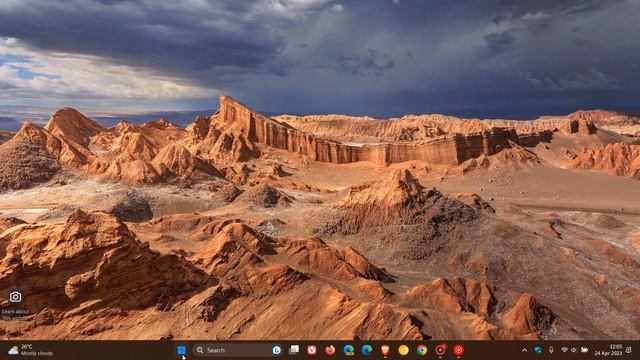This screenshot has width=640, height=360.
Task: Open the Windows Start menu
Action: (x=181, y=350)
